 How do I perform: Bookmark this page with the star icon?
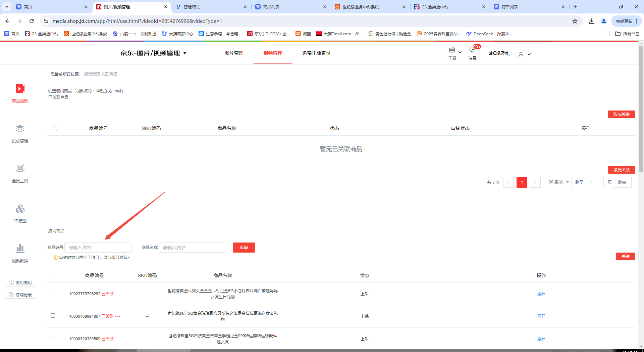coord(575,21)
